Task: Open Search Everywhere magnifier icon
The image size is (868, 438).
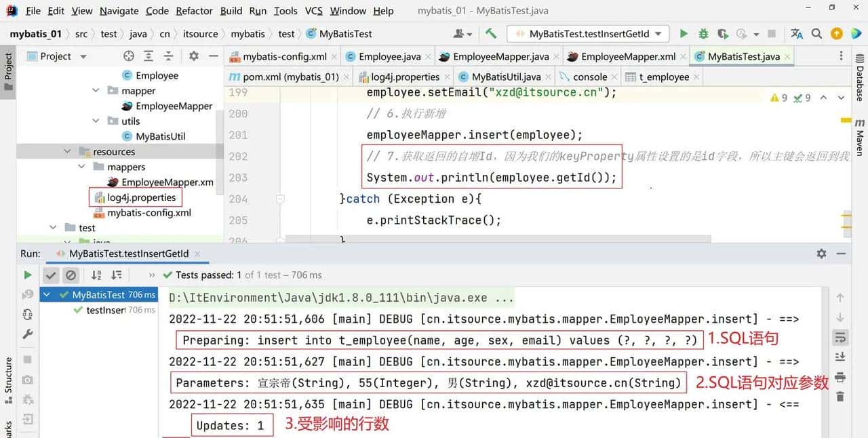Action: pyautogui.click(x=817, y=33)
